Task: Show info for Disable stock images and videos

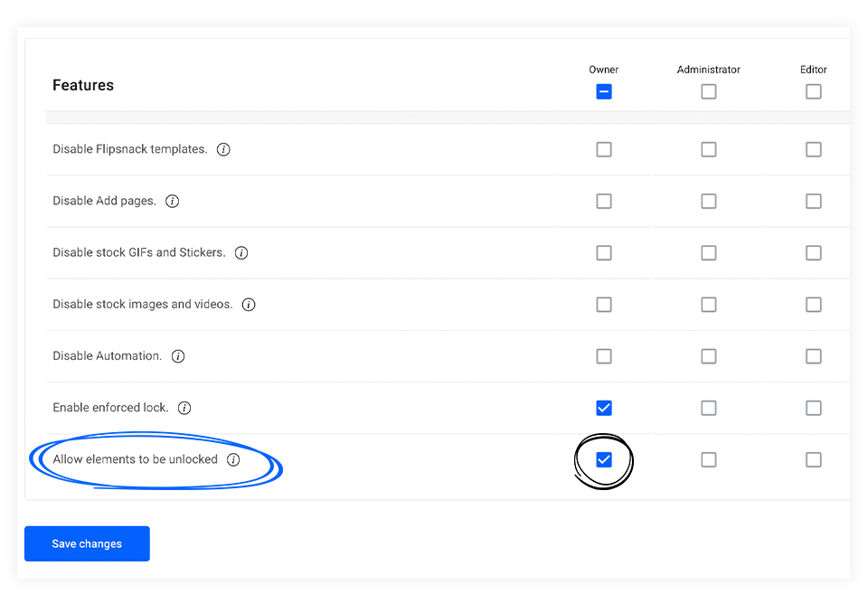Action: pos(249,305)
